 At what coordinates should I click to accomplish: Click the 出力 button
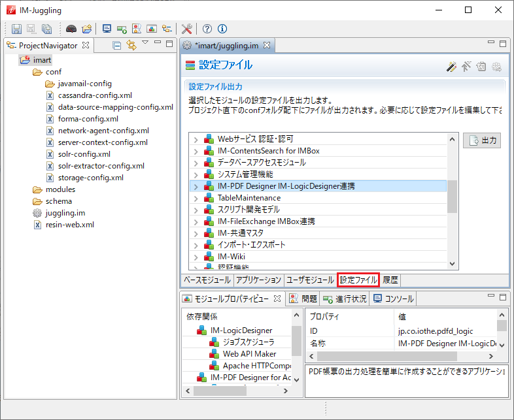tap(482, 140)
